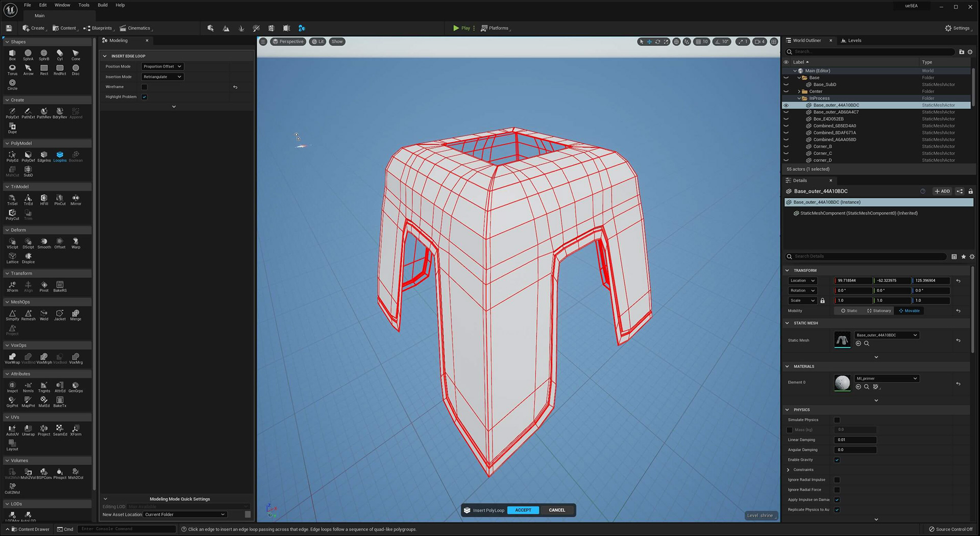Screen dimensions: 980x536
Task: Click the World Outliner search field
Action: coord(870,52)
